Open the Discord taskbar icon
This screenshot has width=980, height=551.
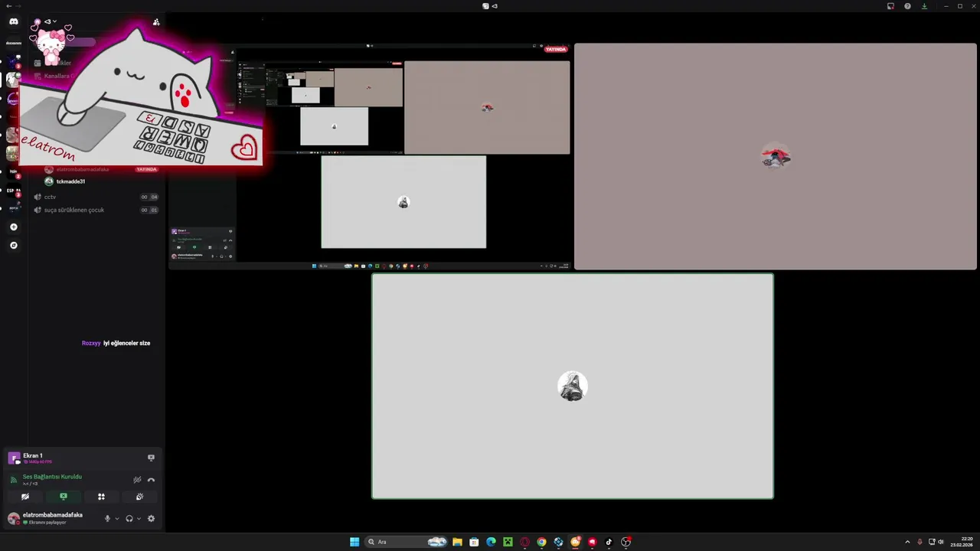(575, 542)
